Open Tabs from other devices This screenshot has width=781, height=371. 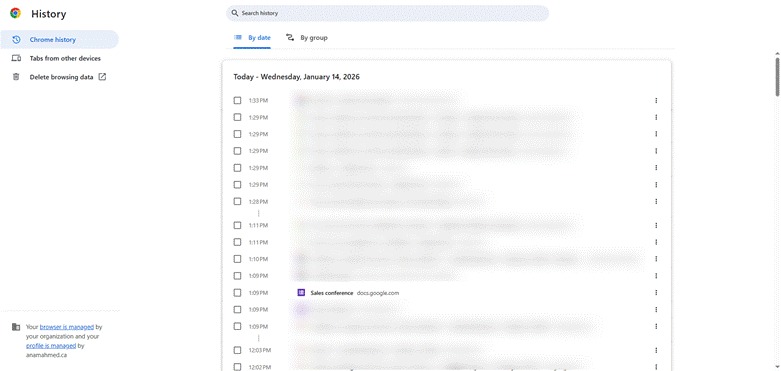point(59,58)
